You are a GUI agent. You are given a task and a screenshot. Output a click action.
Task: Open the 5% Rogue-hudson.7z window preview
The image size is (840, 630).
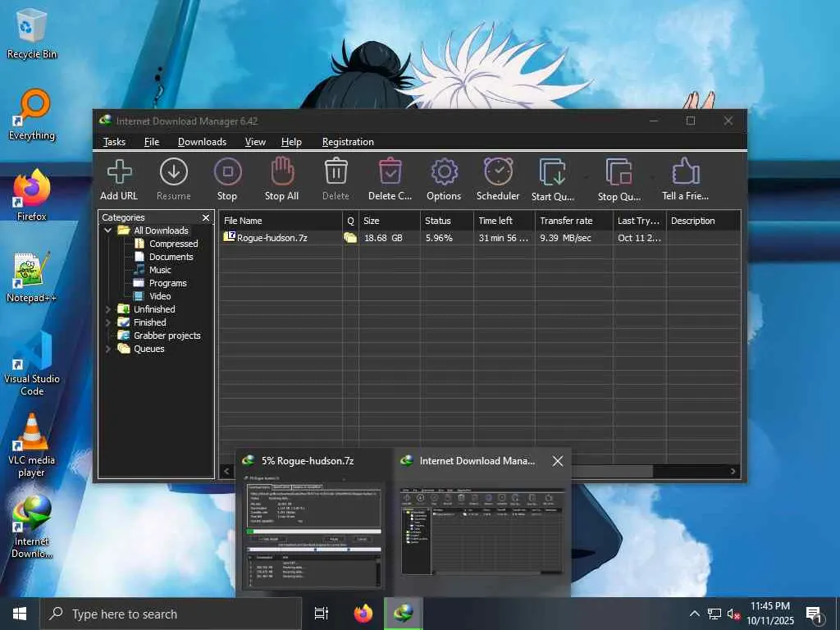[314, 523]
